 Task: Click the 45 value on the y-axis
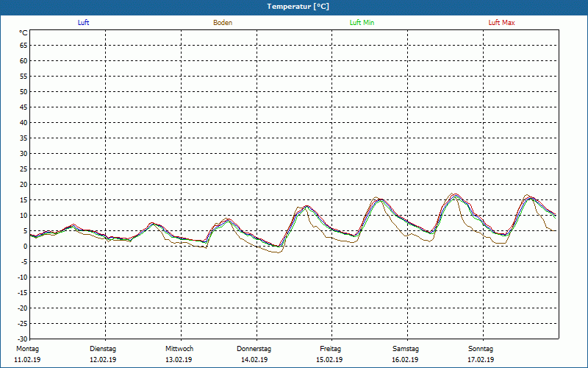pyautogui.click(x=24, y=107)
